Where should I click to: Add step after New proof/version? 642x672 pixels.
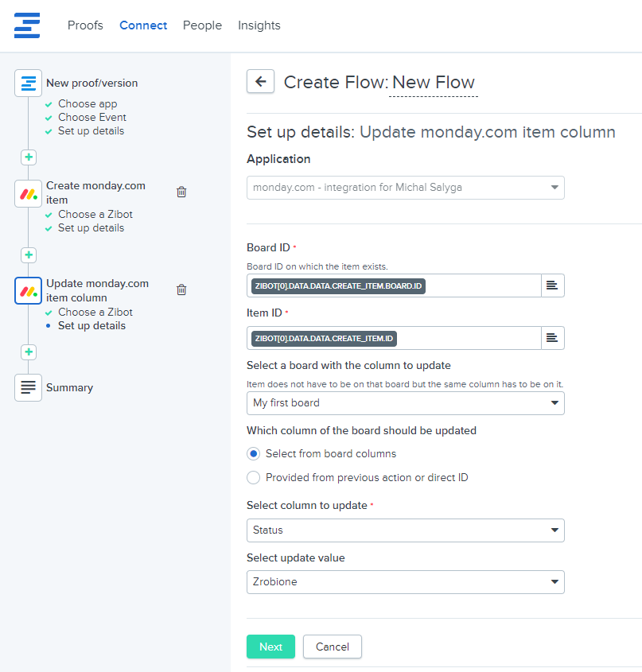point(29,157)
